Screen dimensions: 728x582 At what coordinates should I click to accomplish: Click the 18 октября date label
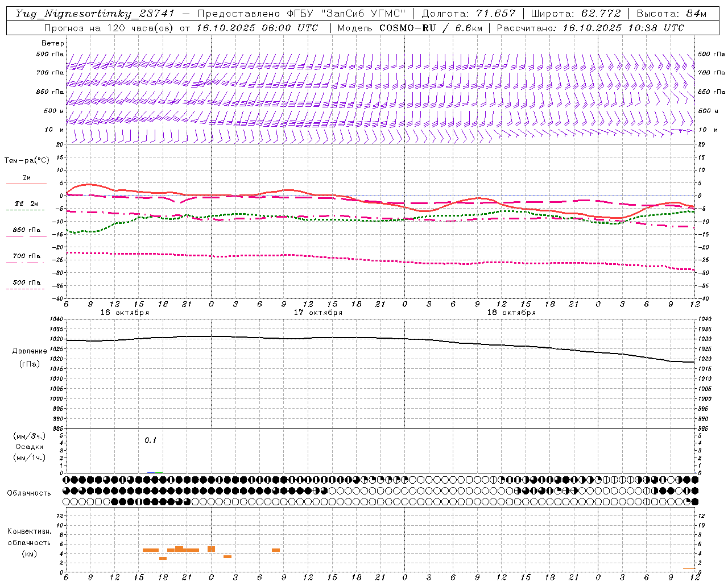coord(511,312)
